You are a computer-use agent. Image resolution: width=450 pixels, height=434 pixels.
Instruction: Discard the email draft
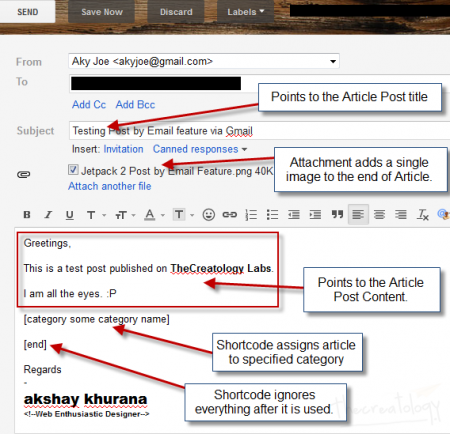pos(176,12)
